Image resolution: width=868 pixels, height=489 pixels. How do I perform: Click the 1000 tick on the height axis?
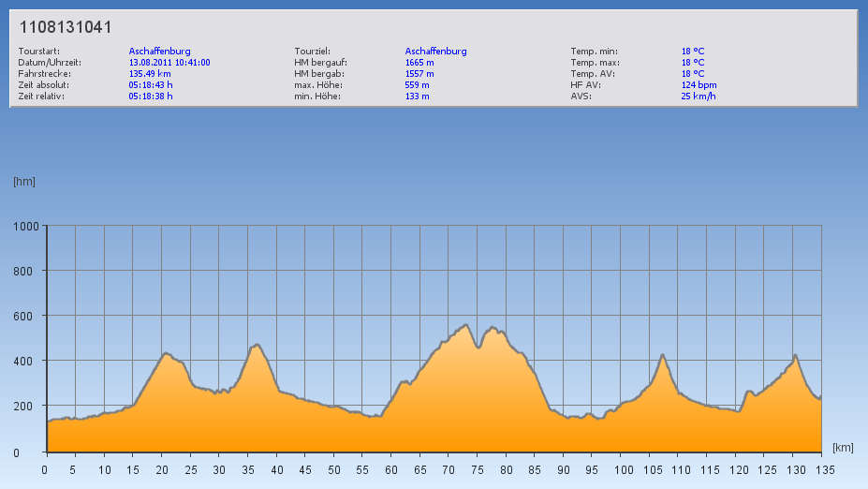tap(25, 227)
